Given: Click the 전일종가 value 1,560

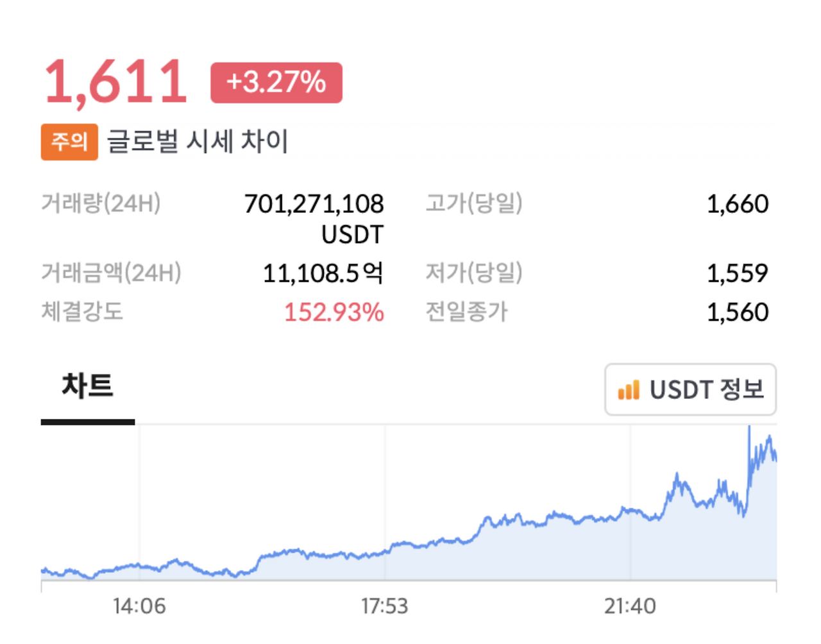Looking at the screenshot, I should pyautogui.click(x=747, y=312).
